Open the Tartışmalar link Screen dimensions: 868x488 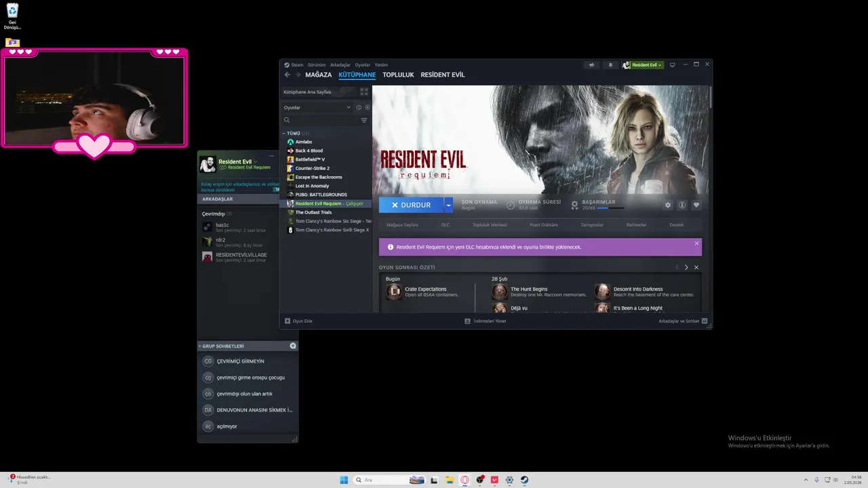pyautogui.click(x=592, y=224)
